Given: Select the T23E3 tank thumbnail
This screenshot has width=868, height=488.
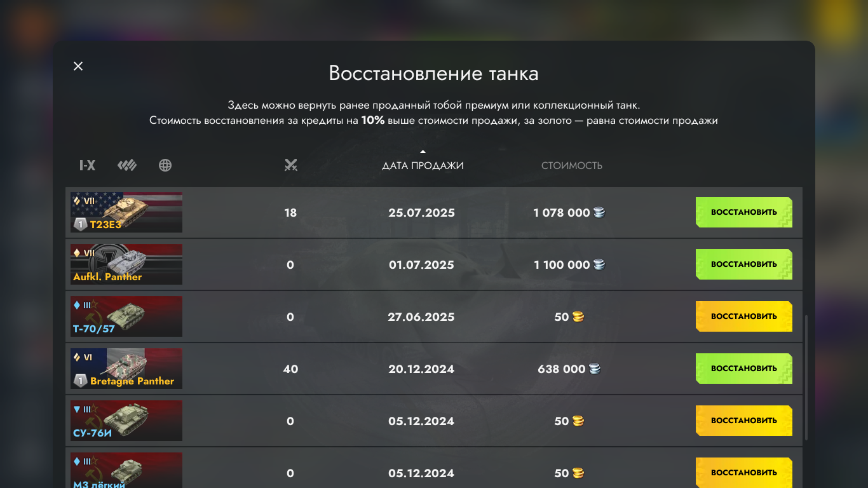Looking at the screenshot, I should (126, 212).
